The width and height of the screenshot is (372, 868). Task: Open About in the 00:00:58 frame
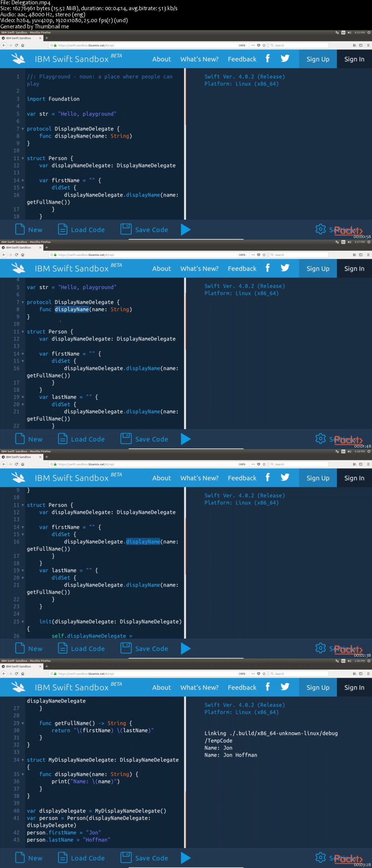point(161,59)
